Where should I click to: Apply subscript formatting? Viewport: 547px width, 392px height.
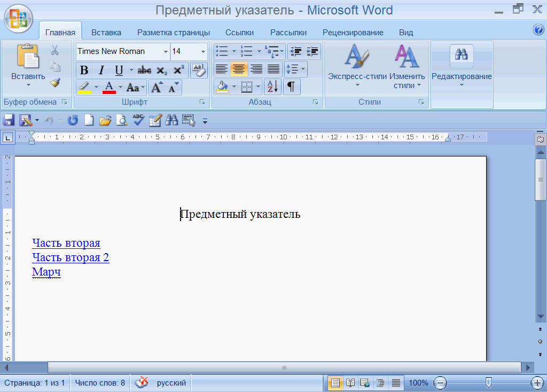tap(161, 70)
